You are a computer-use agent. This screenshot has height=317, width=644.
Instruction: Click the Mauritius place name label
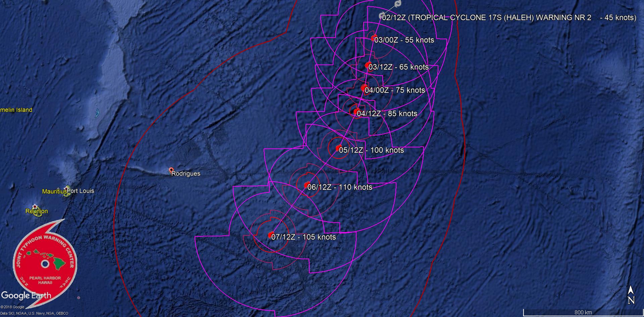coord(54,191)
